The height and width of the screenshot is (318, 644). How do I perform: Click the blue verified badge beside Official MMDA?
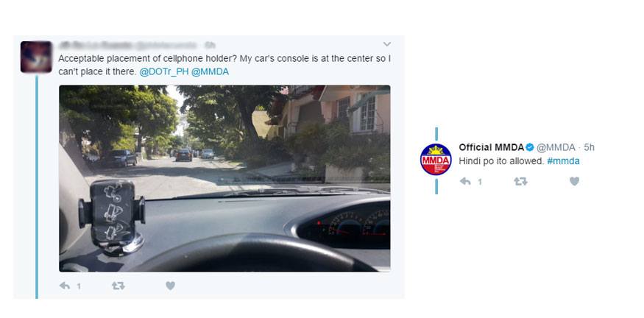pyautogui.click(x=530, y=147)
